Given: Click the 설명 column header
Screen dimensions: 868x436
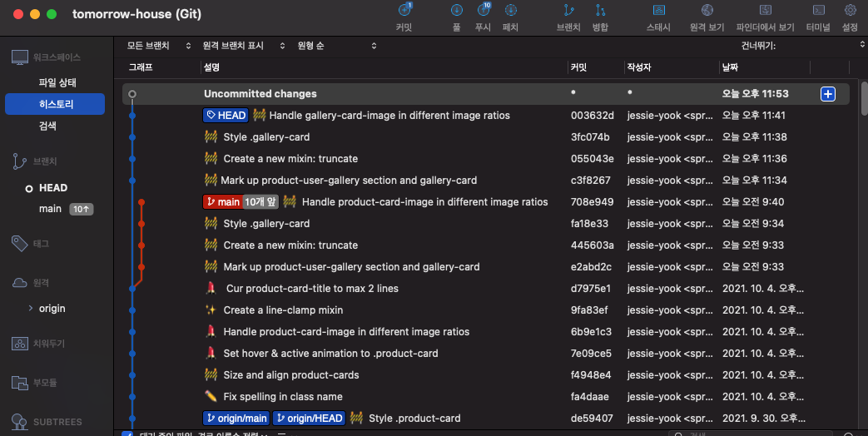Looking at the screenshot, I should tap(211, 67).
